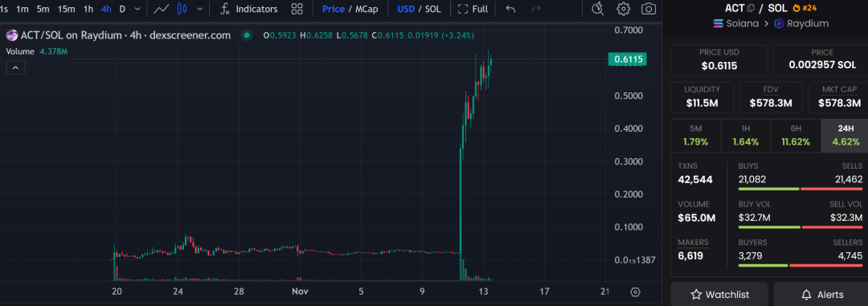868x306 pixels.
Task: Switch chart to MCap mode
Action: 366,9
